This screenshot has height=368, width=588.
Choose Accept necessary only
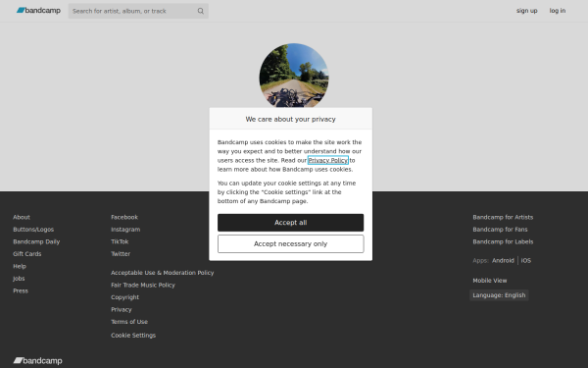pos(291,243)
